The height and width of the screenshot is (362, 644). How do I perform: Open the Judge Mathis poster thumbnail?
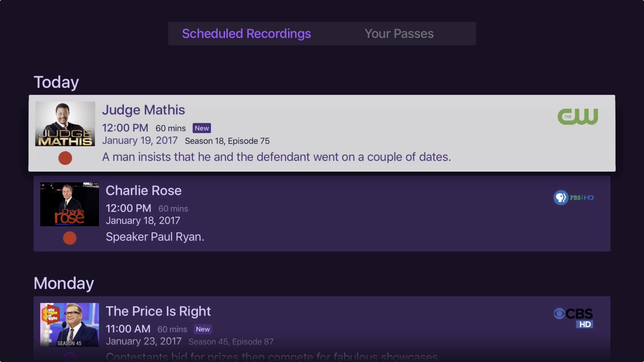point(65,124)
